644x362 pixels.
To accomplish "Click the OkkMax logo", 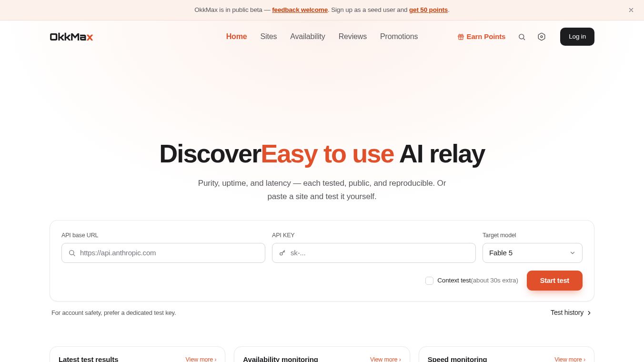I will click(71, 37).
